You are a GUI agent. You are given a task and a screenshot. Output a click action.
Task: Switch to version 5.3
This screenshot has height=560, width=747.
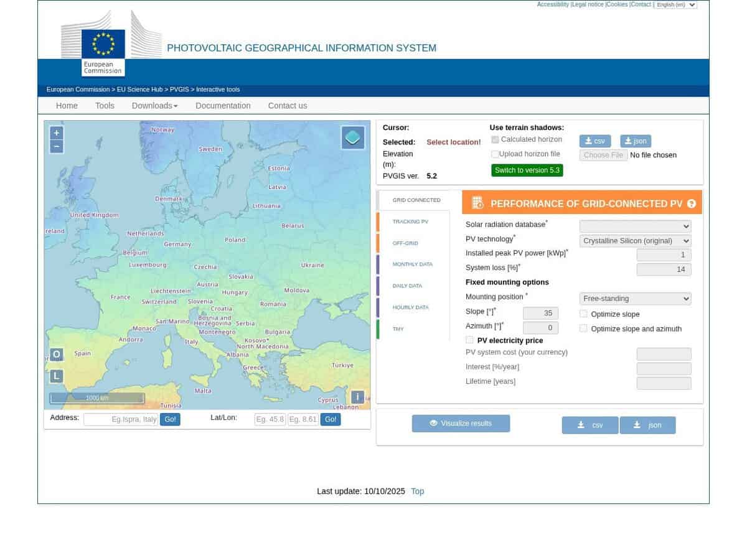[527, 170]
